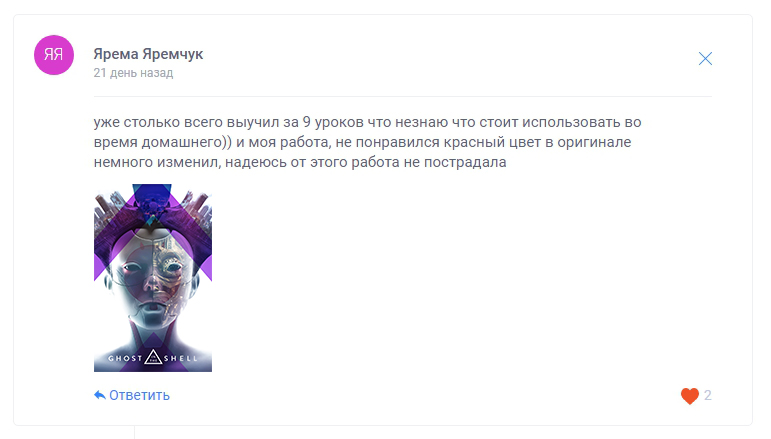Image resolution: width=771 pixels, height=439 pixels.
Task: Click the robot face in the attached image
Action: (153, 275)
